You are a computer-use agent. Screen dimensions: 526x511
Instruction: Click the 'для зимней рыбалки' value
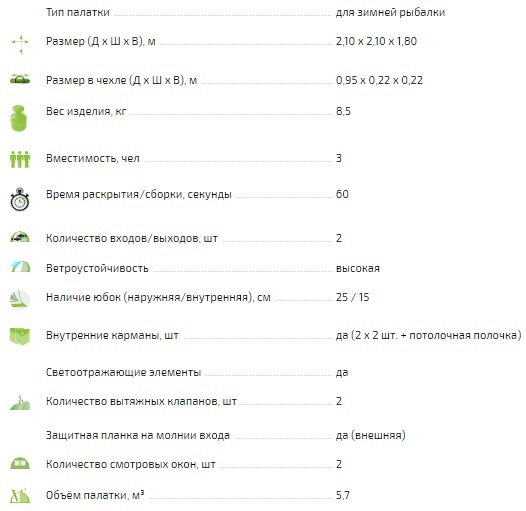pos(390,12)
